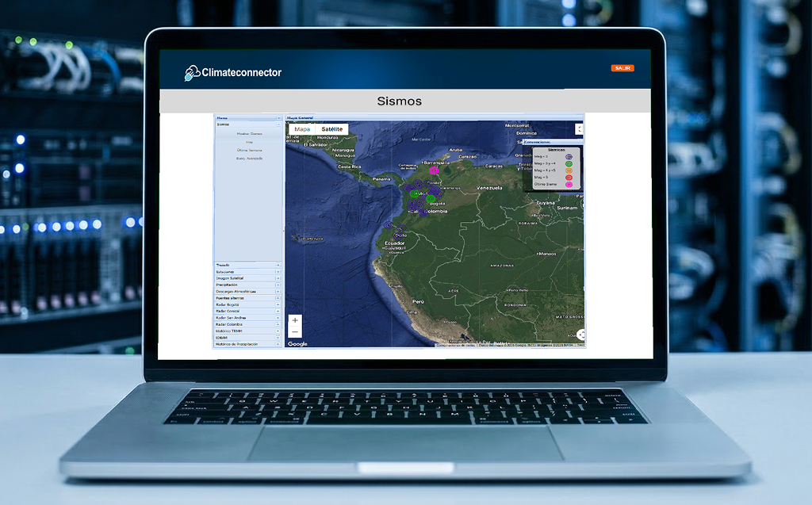Click the green earthquake marker near Bogota
812x505 pixels.
(431, 198)
